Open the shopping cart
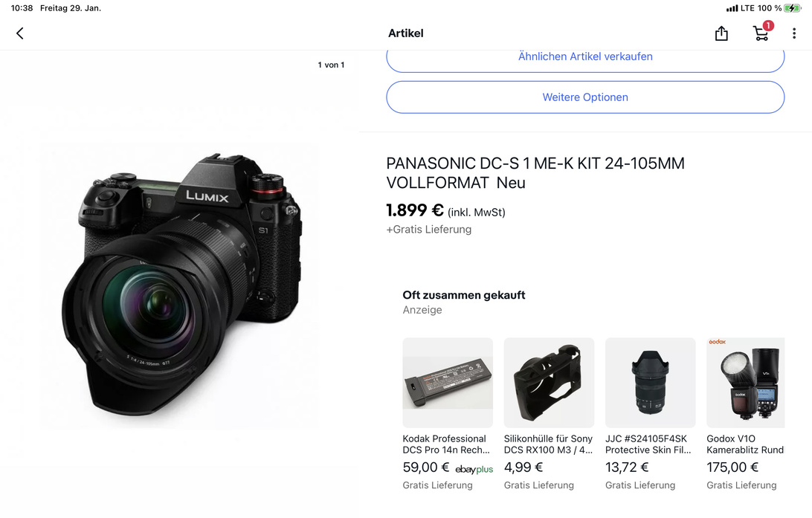This screenshot has width=812, height=518. (x=761, y=33)
